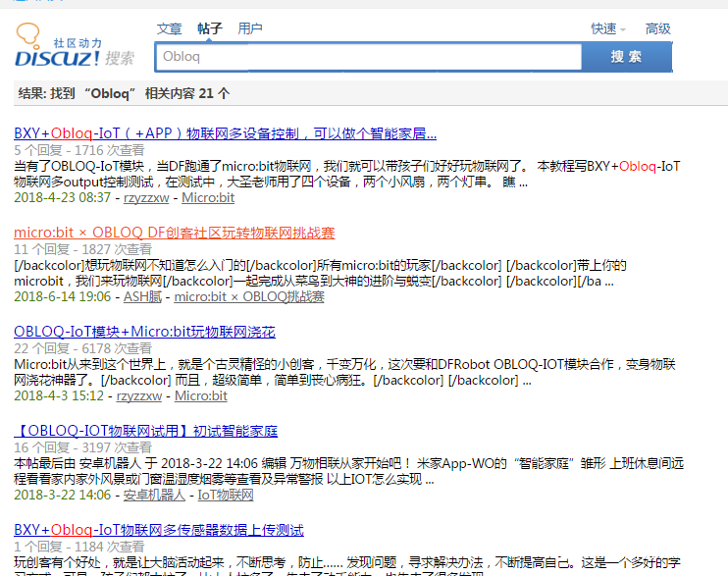Open author rzyzzxw on 2018-4-3 post
This screenshot has height=576, width=728.
click(139, 395)
